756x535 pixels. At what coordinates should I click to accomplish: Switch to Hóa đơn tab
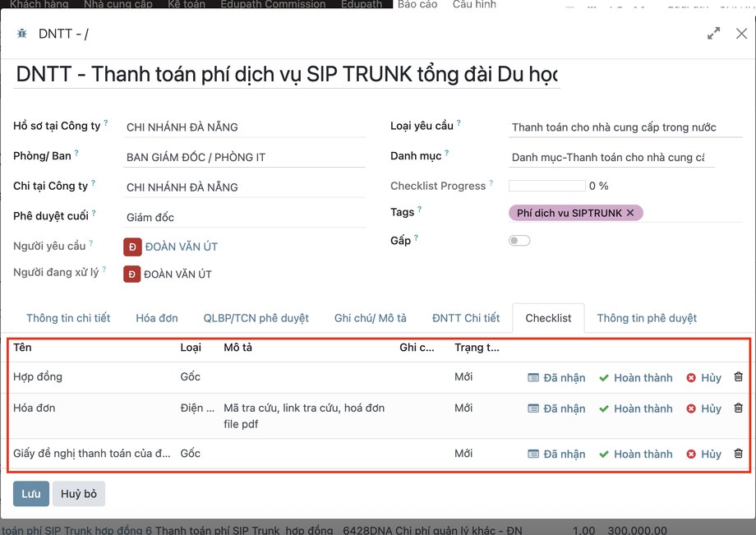tap(157, 318)
